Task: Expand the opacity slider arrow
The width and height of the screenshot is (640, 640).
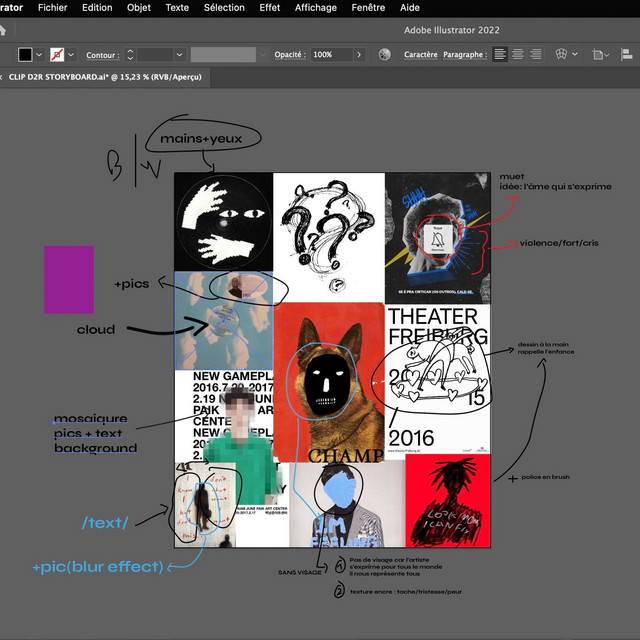Action: click(x=359, y=54)
